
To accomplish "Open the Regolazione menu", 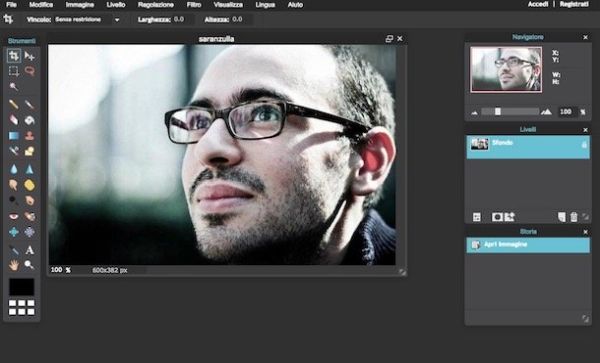I will 156,5.
